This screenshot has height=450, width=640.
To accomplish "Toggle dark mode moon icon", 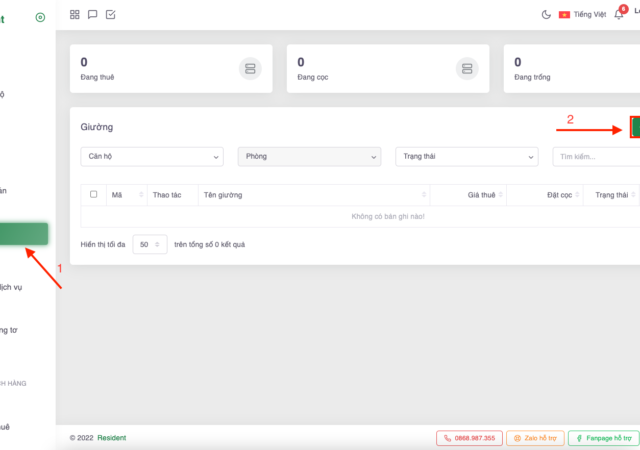I will [546, 15].
